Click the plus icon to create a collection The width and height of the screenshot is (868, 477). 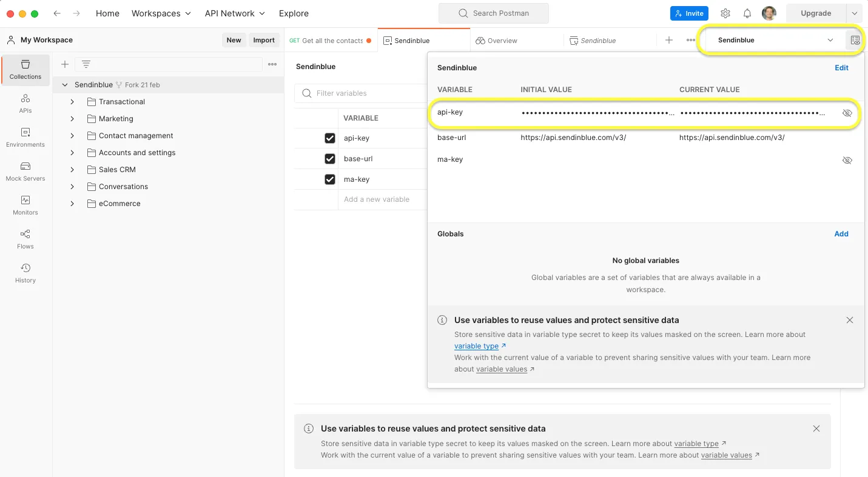click(65, 64)
